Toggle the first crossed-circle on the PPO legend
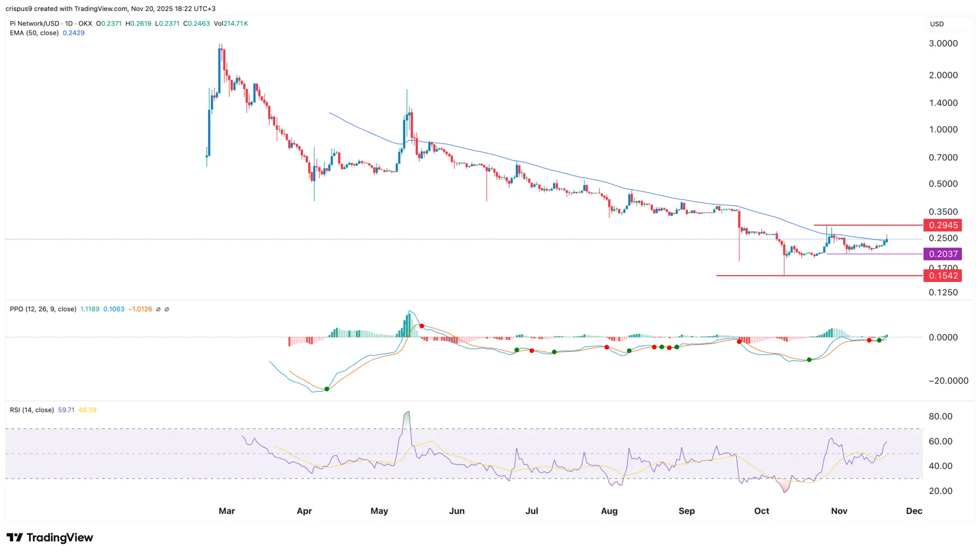The height and width of the screenshot is (554, 980). click(158, 309)
